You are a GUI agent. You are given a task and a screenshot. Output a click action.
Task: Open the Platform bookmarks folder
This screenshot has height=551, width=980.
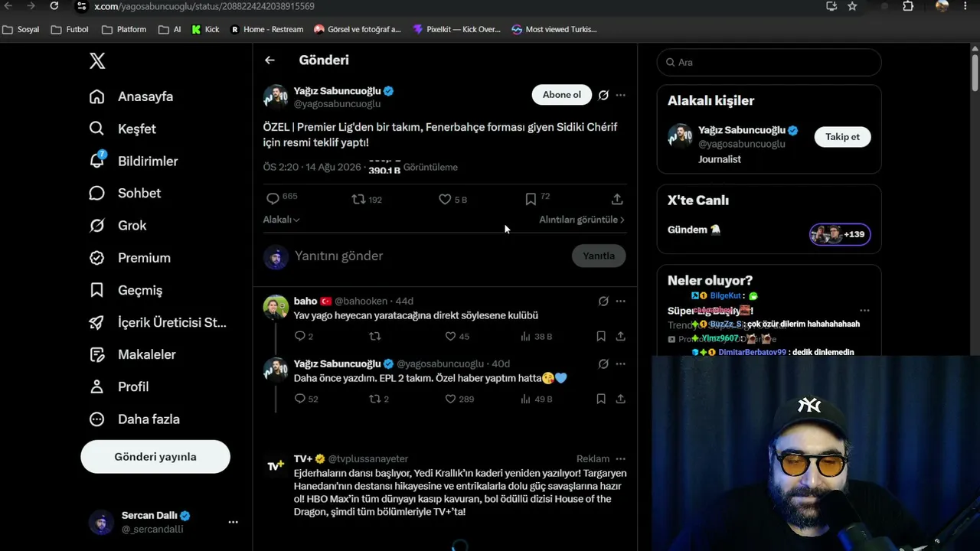(124, 30)
